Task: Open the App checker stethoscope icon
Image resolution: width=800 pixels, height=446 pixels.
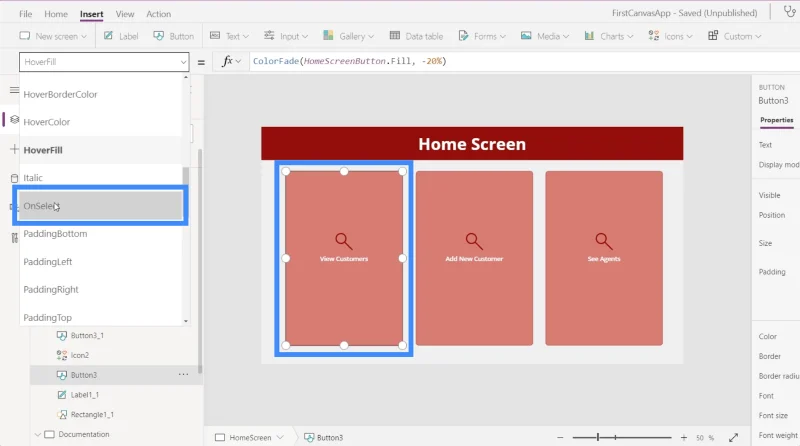Action: point(789,12)
